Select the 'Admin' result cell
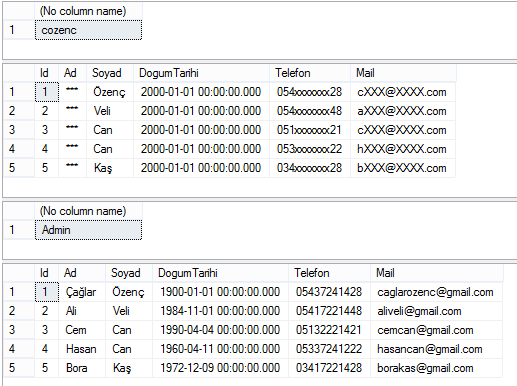Image resolution: width=517 pixels, height=386 pixels. pos(88,230)
